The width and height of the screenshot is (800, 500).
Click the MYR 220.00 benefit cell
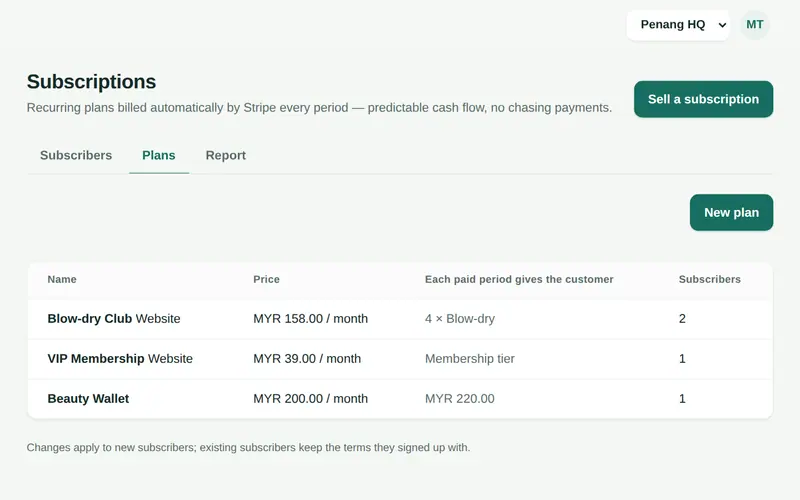tap(459, 398)
